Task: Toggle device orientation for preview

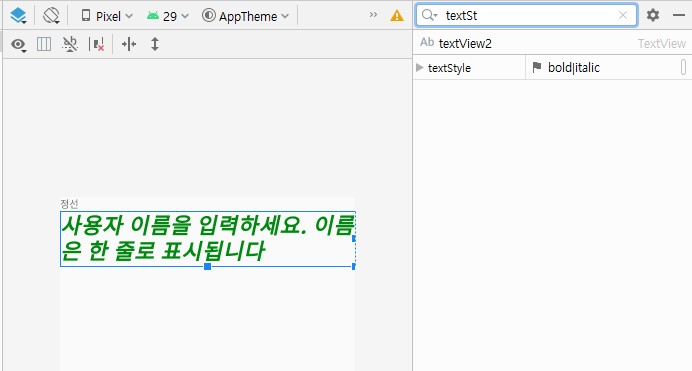Action: (51, 16)
